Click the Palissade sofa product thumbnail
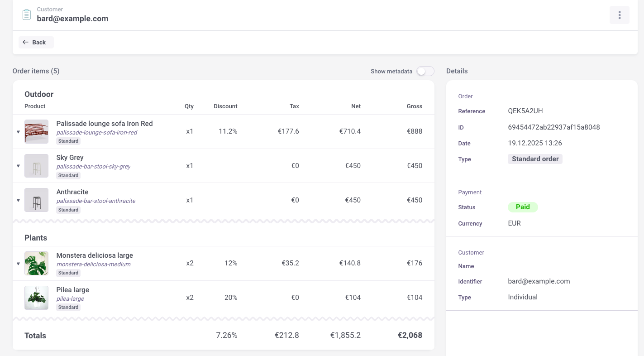 click(36, 131)
